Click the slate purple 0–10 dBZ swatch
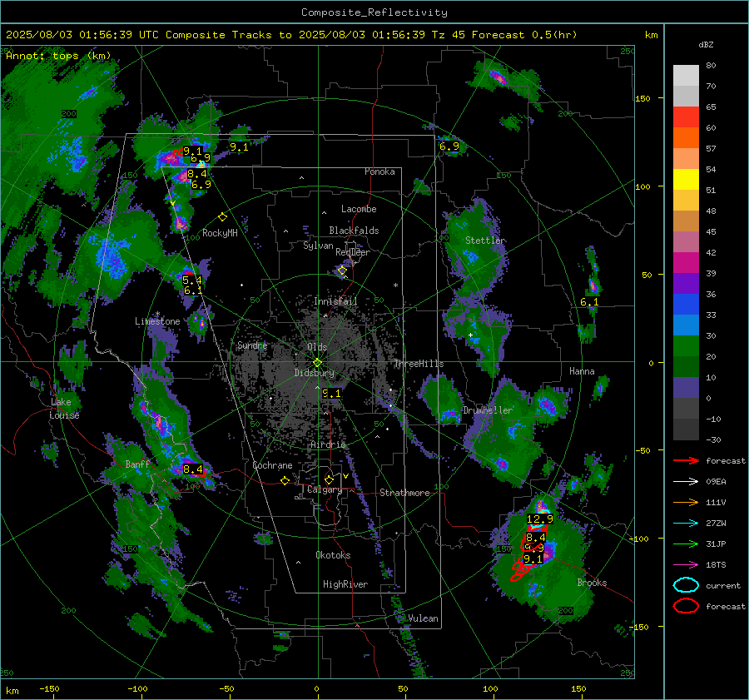 pos(686,388)
